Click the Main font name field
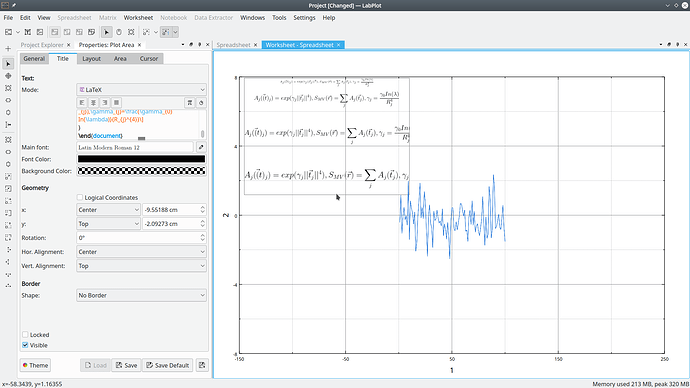The image size is (690, 388). coord(135,147)
